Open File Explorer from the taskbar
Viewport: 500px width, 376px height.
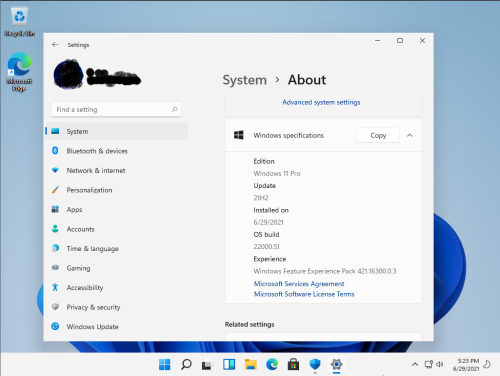pyautogui.click(x=250, y=364)
